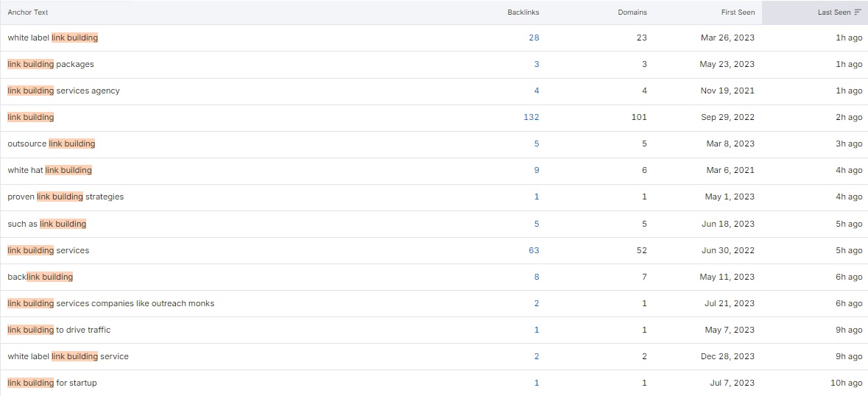Screen dimensions: 868x396
Task: Click first seen date Mar 6, 2021
Action: (730, 170)
